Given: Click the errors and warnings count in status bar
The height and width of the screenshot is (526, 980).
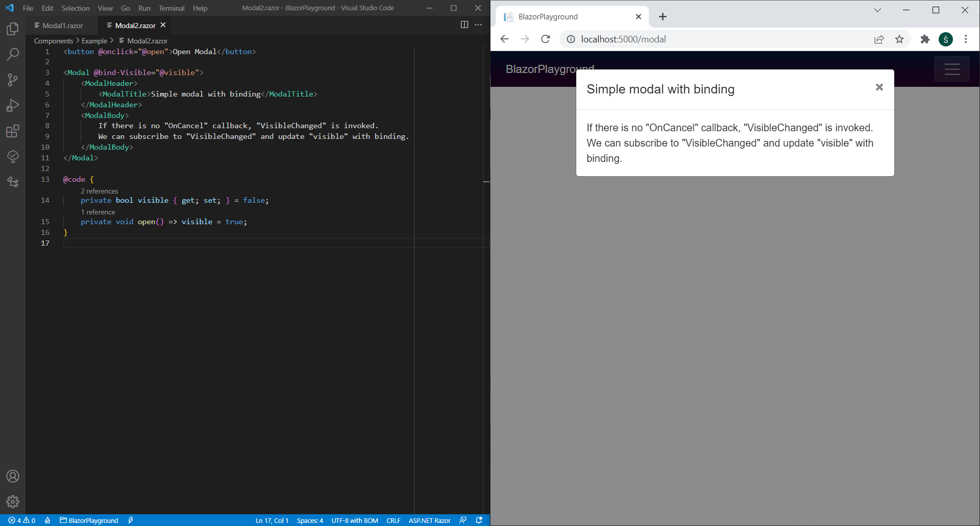Looking at the screenshot, I should [x=22, y=520].
